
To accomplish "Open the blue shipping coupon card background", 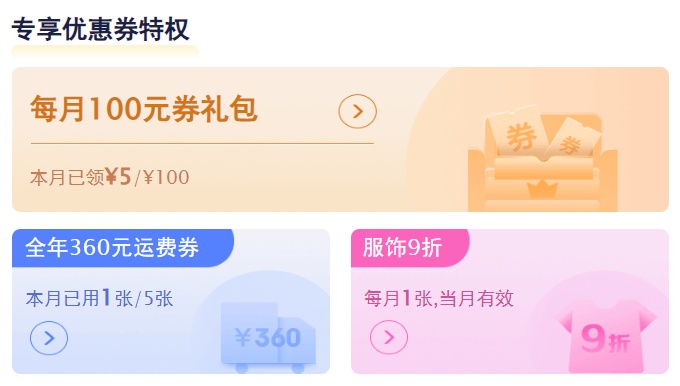I will [171, 301].
